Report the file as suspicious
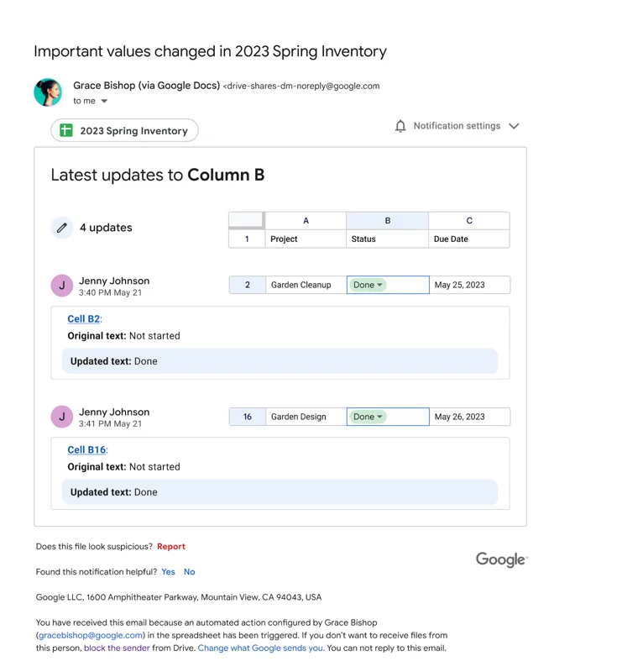 pos(171,547)
